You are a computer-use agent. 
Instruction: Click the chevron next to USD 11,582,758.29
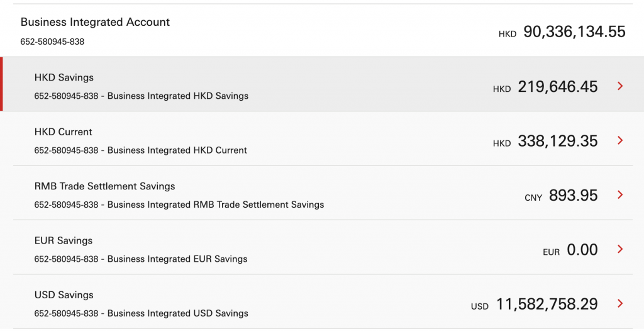tap(620, 303)
